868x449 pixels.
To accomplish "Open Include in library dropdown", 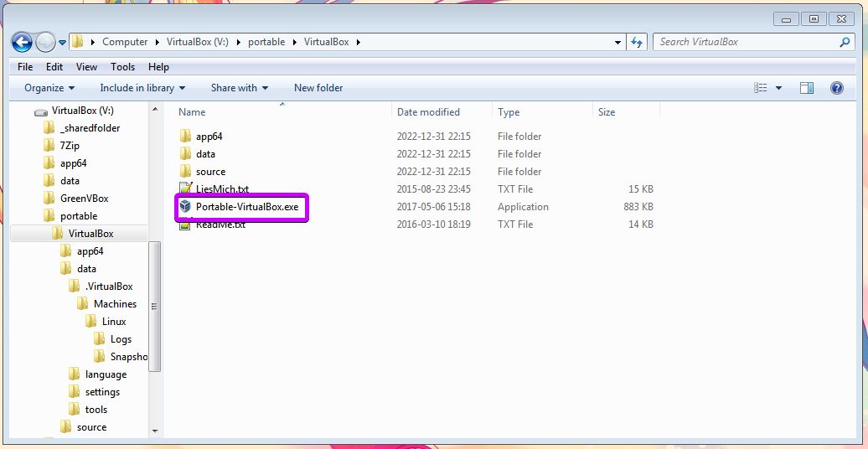I will tap(142, 88).
